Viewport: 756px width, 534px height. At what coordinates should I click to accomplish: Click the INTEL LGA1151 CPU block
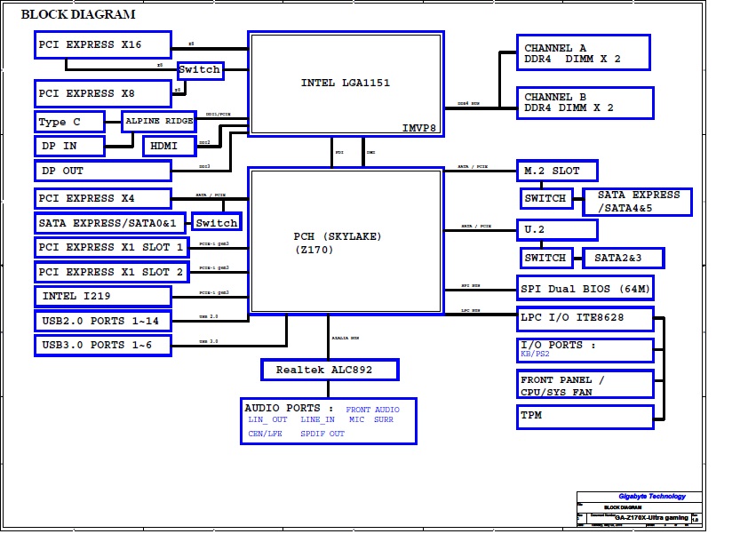point(346,84)
